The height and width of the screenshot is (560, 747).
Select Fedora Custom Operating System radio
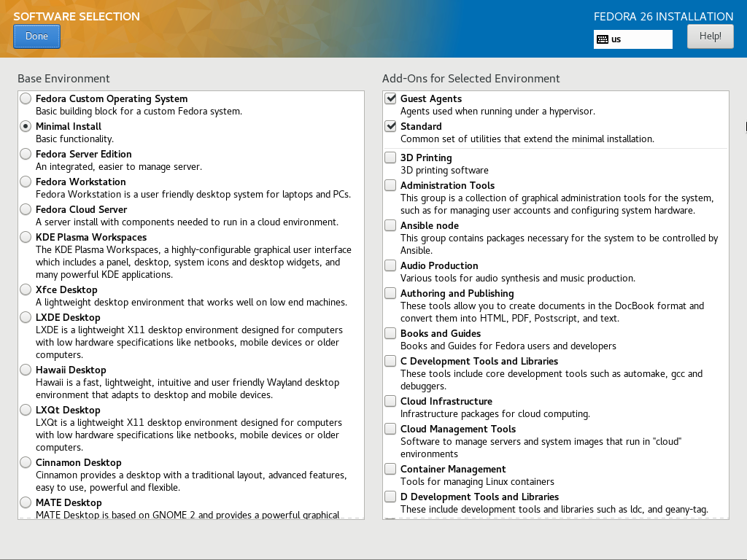[26, 98]
